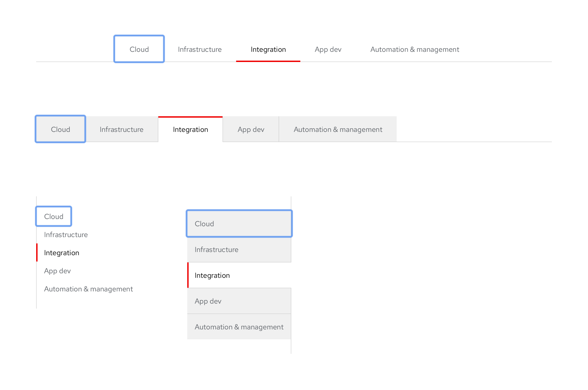Open Infrastructure in plain vertical tabs

66,235
